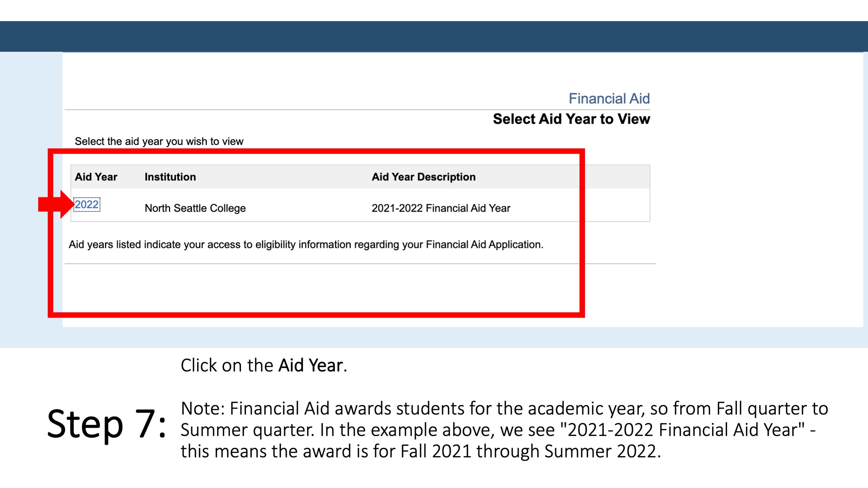Click the Financial Aid section title
The image size is (868, 488).
(608, 98)
